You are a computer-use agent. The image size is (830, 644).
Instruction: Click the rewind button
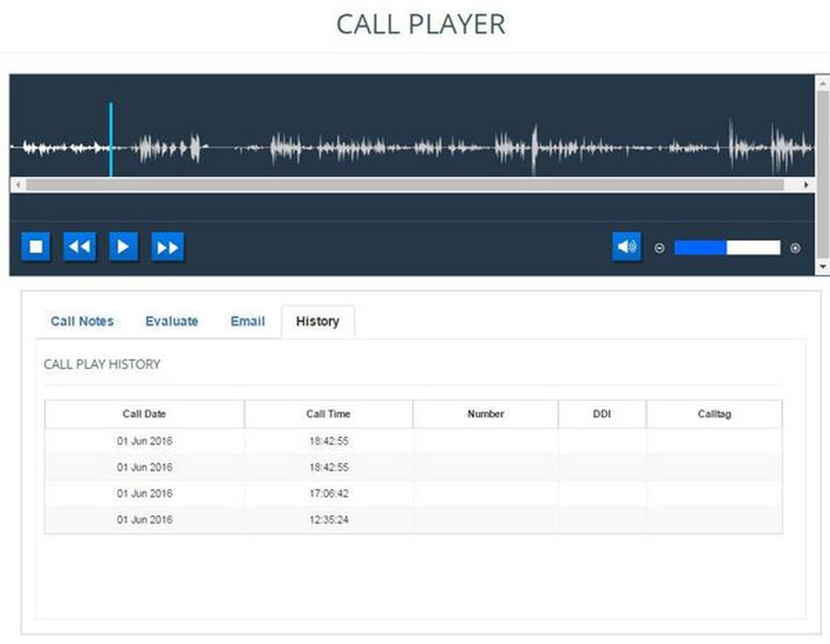(x=79, y=247)
